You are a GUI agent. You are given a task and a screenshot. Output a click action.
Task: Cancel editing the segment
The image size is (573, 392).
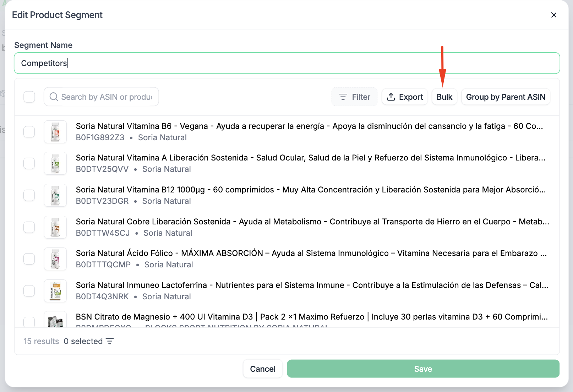(x=262, y=369)
